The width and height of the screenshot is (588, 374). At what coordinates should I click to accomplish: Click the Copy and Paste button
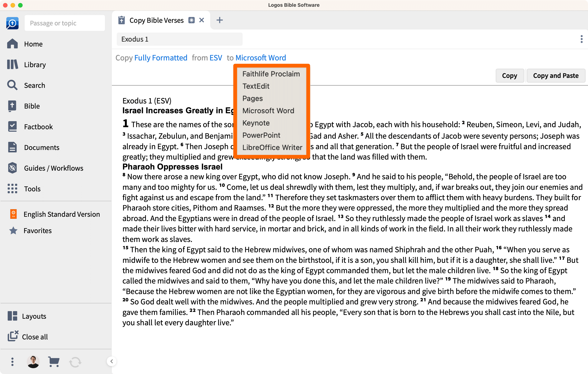[x=556, y=76]
